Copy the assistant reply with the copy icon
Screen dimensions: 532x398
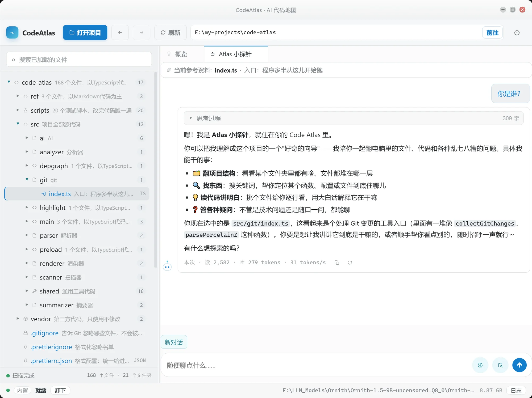click(337, 262)
